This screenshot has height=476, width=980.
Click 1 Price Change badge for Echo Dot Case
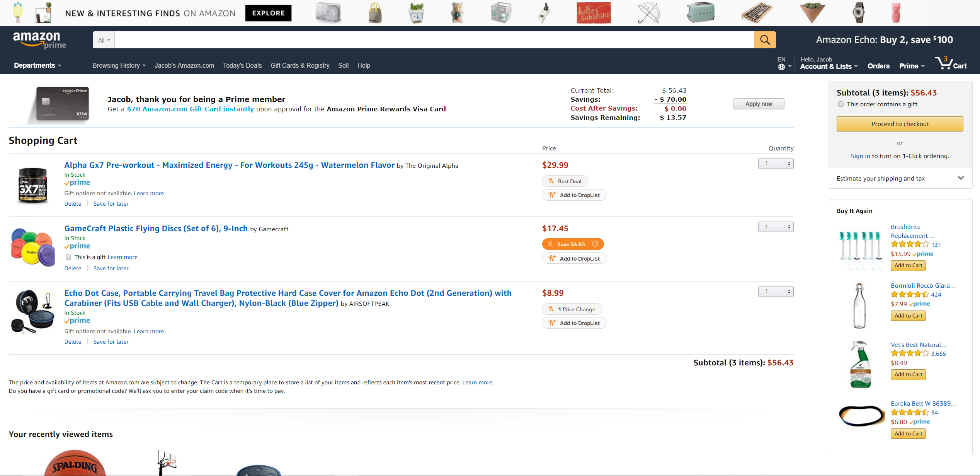tap(572, 309)
